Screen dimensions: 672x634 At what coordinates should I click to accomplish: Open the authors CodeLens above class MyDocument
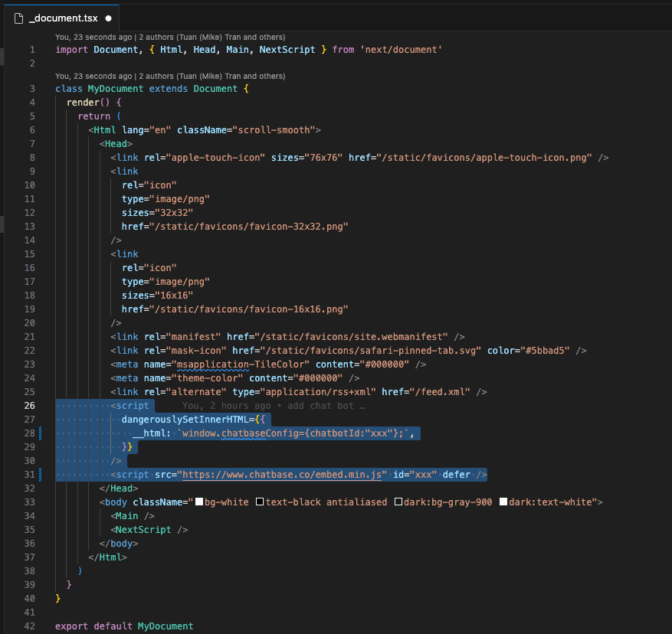[170, 77]
